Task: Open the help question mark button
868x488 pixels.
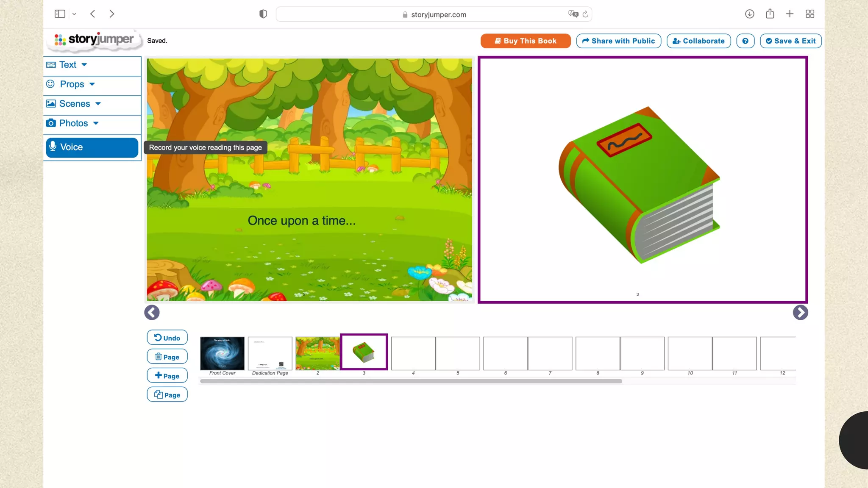Action: click(745, 41)
